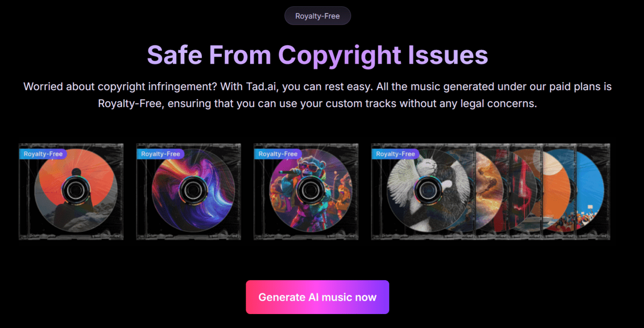This screenshot has height=328, width=644.
Task: Click Royalty-Free badge on winged cat album
Action: (396, 154)
